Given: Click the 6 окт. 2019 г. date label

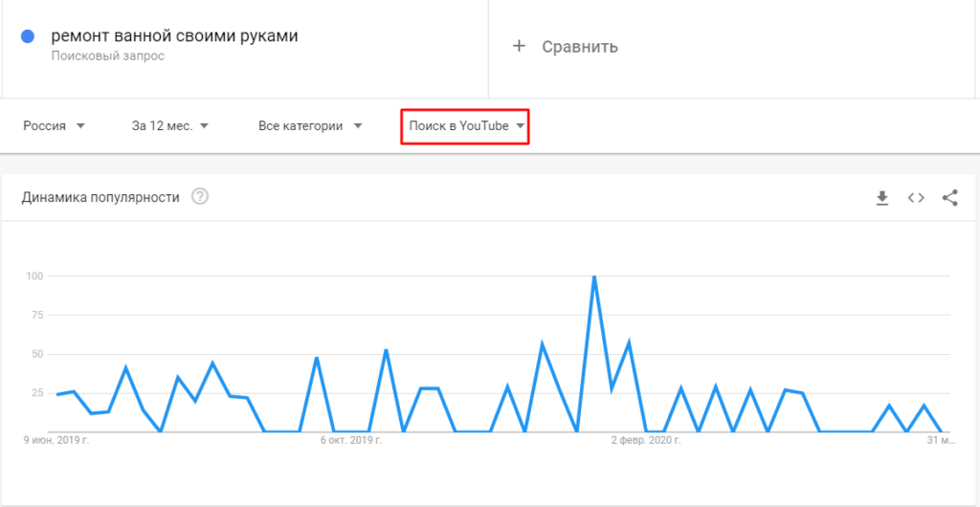Looking at the screenshot, I should coord(352,441).
